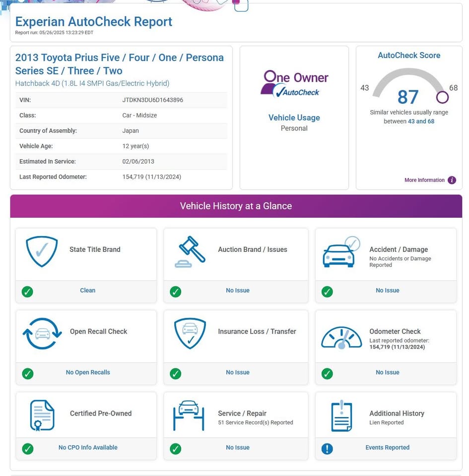Screen dimensions: 469x476
Task: Click the Accident / Damage car icon
Action: tap(341, 252)
